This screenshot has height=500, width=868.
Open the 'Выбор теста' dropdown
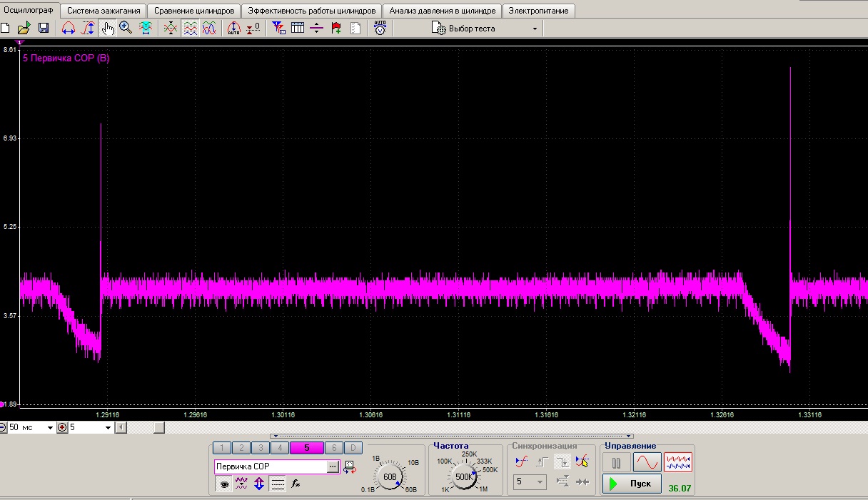pos(485,29)
